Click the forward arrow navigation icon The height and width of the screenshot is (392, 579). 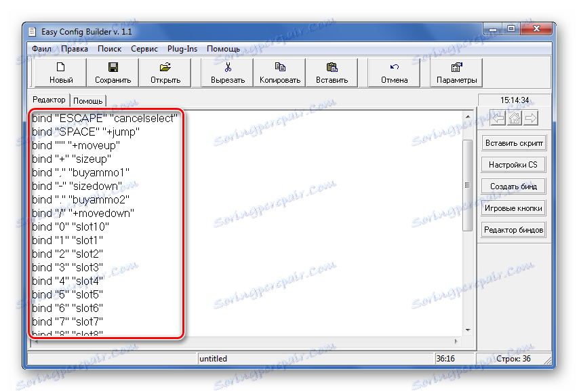pos(530,118)
